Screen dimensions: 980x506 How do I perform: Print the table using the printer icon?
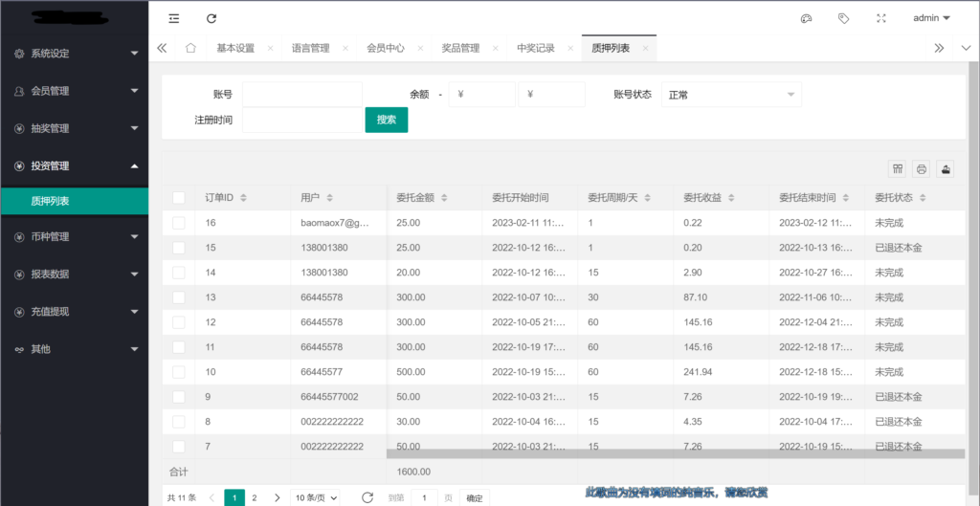pyautogui.click(x=921, y=169)
